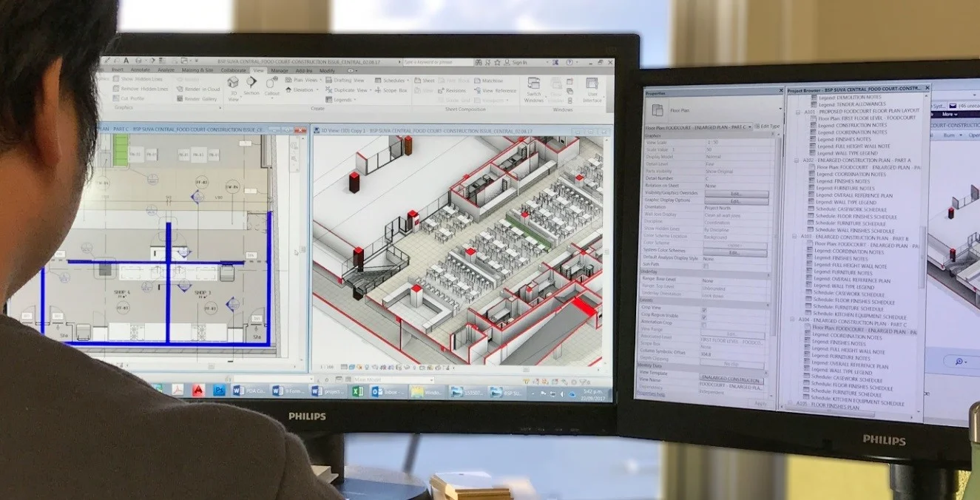Viewport: 980px width, 500px height.
Task: Switch to the Manage ribbon tab
Action: (x=280, y=71)
